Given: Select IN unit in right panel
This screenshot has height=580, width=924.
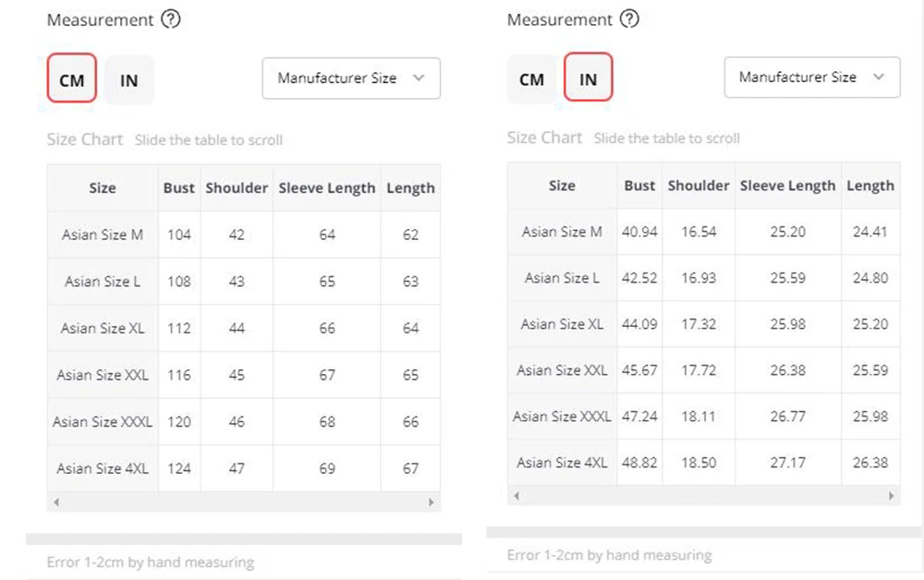Looking at the screenshot, I should pos(588,79).
